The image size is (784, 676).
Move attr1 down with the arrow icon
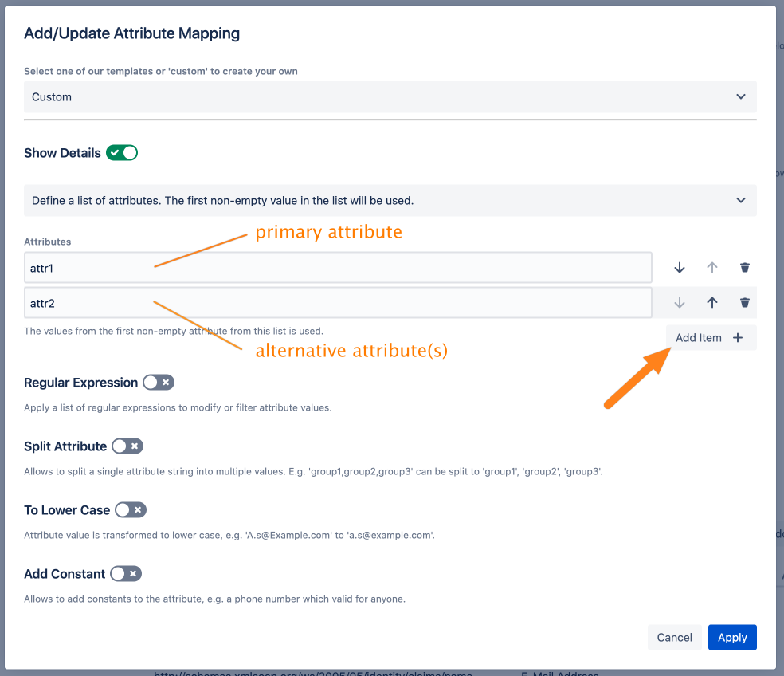pyautogui.click(x=679, y=268)
